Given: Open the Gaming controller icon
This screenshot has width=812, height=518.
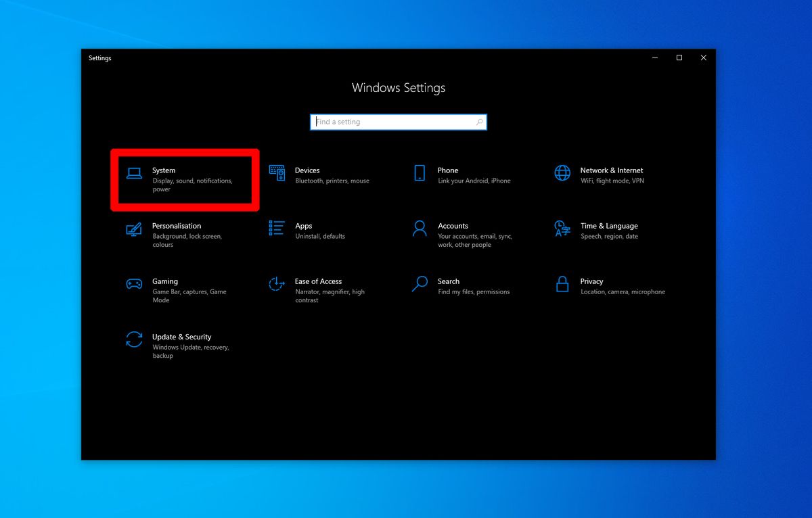Looking at the screenshot, I should [134, 284].
